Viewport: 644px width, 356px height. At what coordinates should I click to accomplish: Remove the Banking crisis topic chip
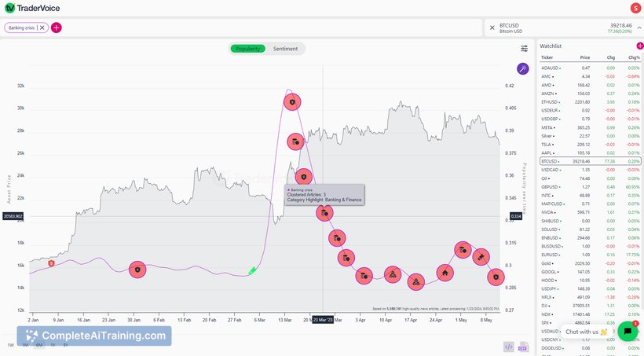(42, 28)
